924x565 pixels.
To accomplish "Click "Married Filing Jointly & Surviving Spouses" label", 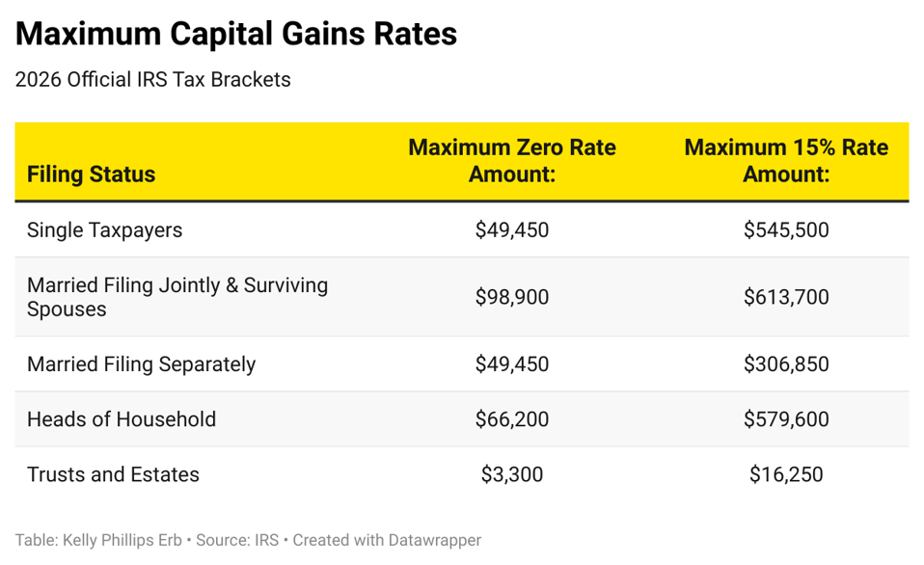I will pyautogui.click(x=177, y=297).
